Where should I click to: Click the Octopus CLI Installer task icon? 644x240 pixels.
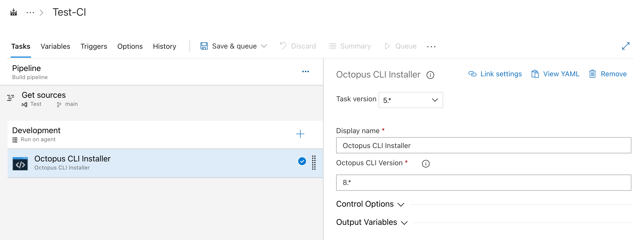(20, 163)
